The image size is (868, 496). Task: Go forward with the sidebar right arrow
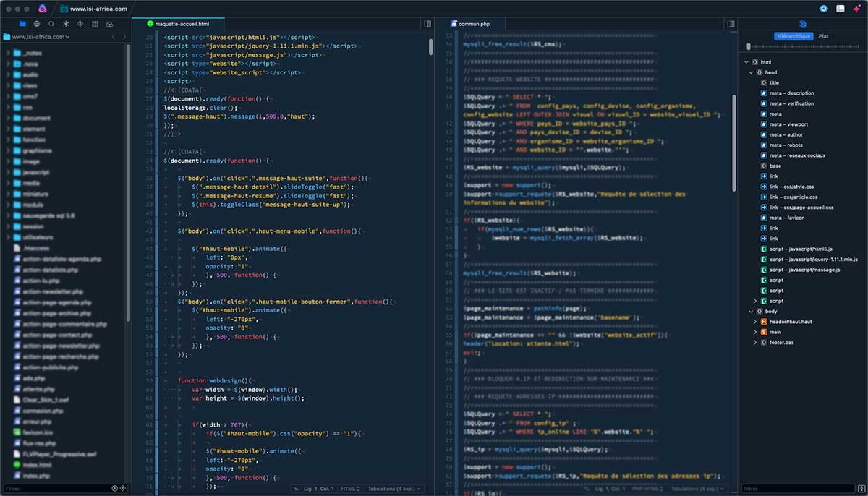tap(124, 37)
